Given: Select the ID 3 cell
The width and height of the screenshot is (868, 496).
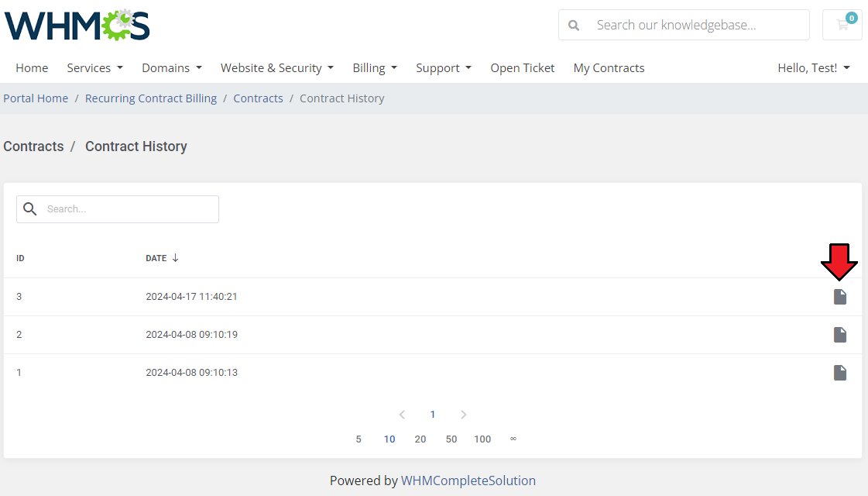Looking at the screenshot, I should pos(19,297).
